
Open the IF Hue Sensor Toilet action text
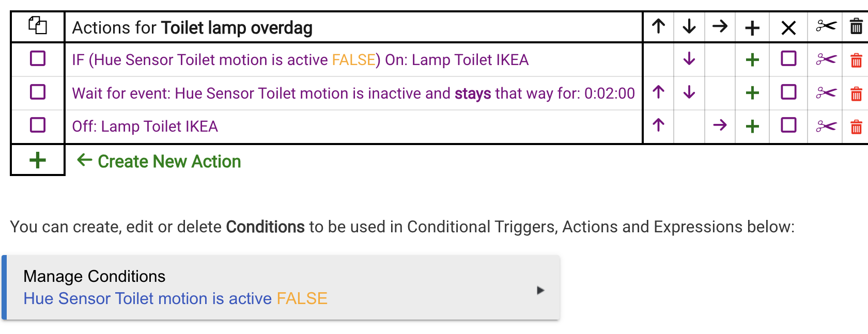300,60
